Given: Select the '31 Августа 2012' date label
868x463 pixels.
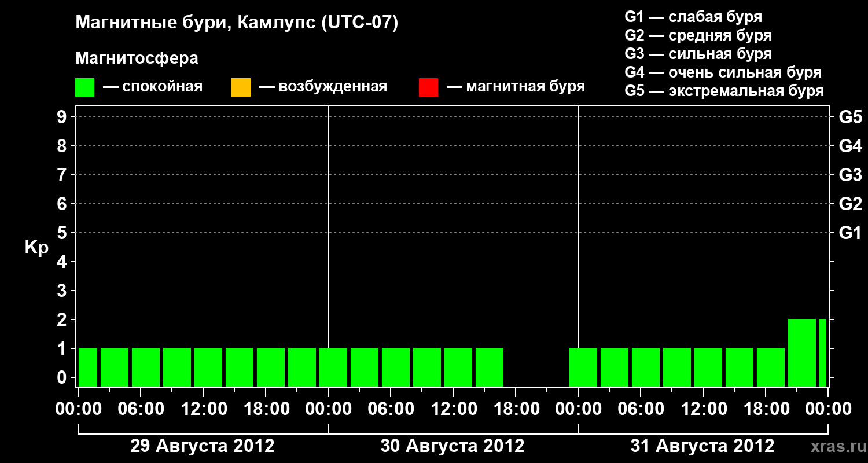Looking at the screenshot, I should pyautogui.click(x=702, y=446).
